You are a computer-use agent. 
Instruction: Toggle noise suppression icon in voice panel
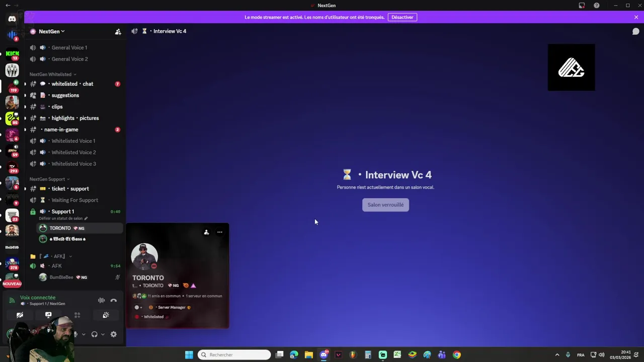click(x=101, y=300)
